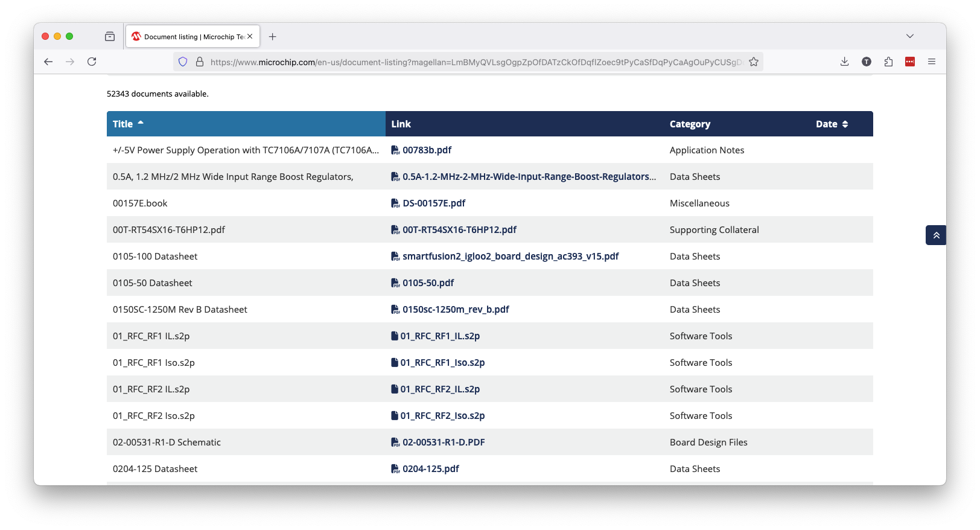980x530 pixels.
Task: Click file icon beside 01_RFC_RF2_Iso.s2p
Action: pyautogui.click(x=395, y=415)
